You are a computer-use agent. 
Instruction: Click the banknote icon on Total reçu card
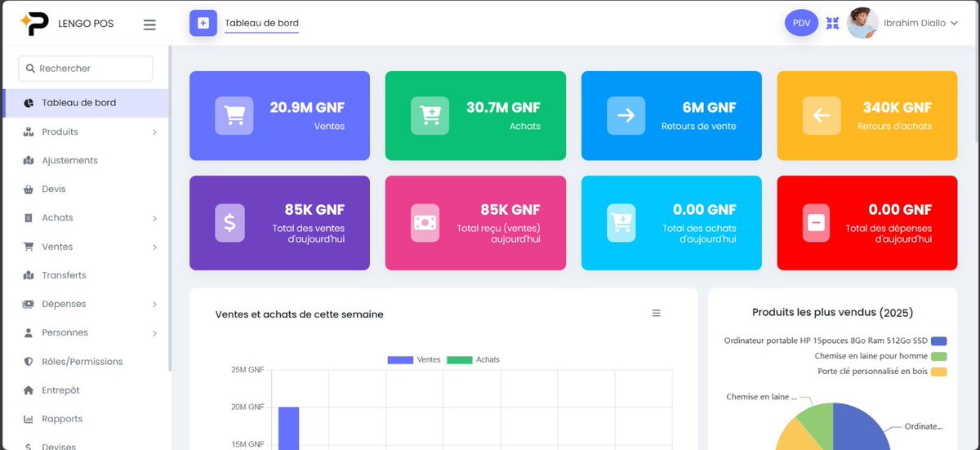pyautogui.click(x=425, y=223)
